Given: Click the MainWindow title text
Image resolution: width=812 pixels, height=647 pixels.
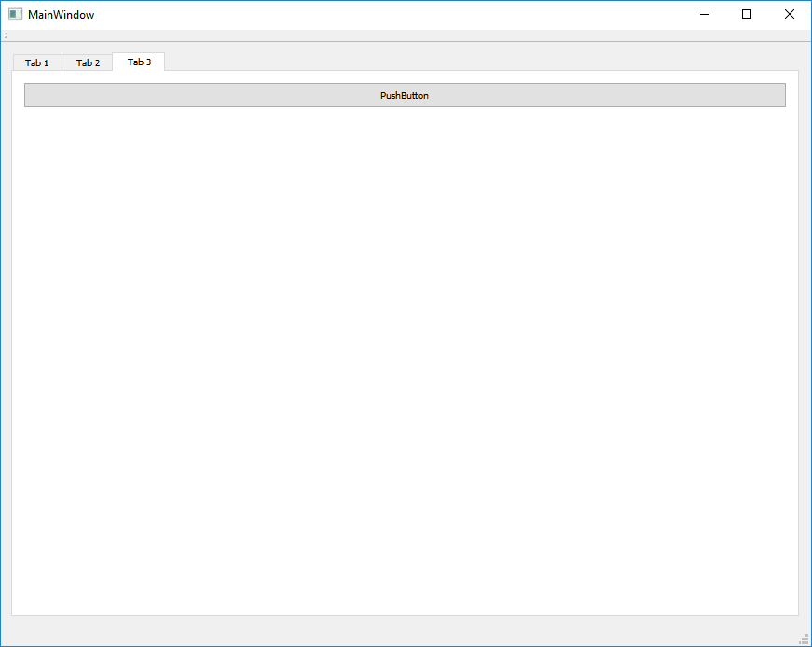Looking at the screenshot, I should tap(61, 15).
